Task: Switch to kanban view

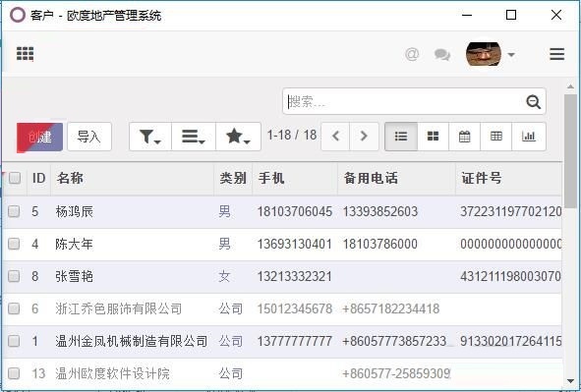Action: 433,137
